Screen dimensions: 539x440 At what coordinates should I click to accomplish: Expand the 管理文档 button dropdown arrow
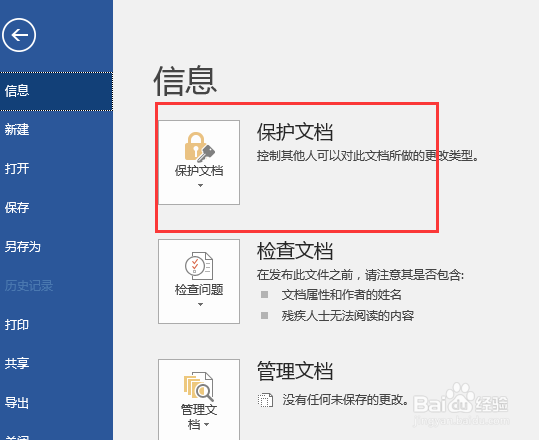pyautogui.click(x=207, y=425)
